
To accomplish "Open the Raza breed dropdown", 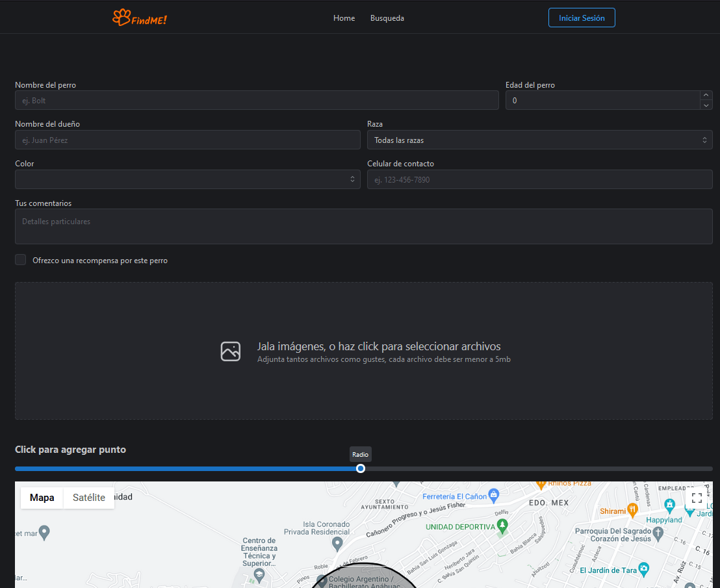I will [x=539, y=140].
